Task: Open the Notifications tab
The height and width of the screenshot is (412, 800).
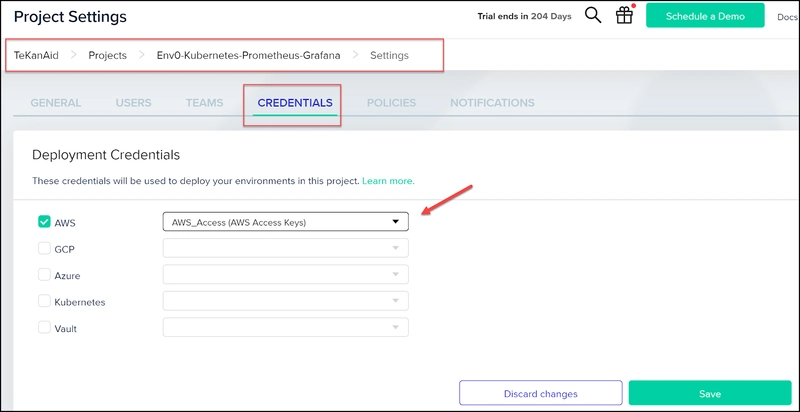Action: [492, 103]
